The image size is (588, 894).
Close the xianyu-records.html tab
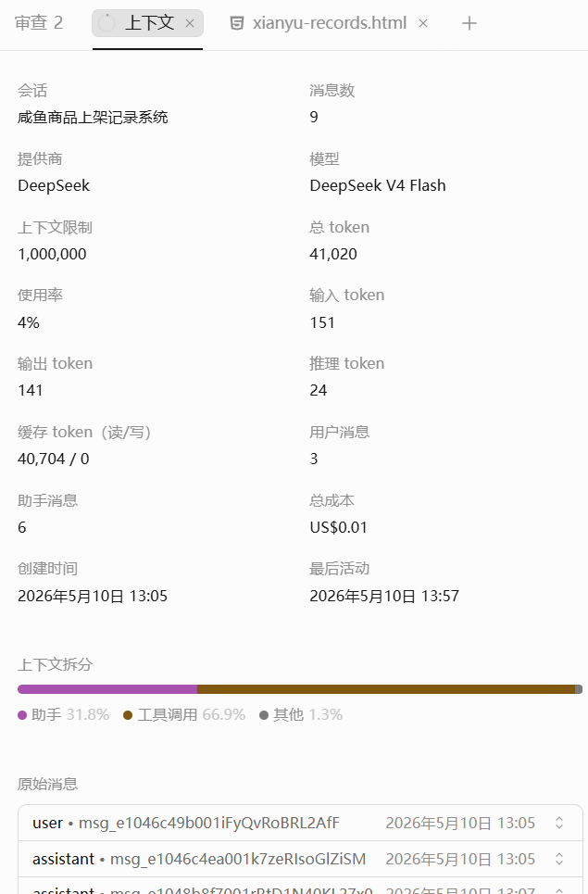(x=423, y=23)
